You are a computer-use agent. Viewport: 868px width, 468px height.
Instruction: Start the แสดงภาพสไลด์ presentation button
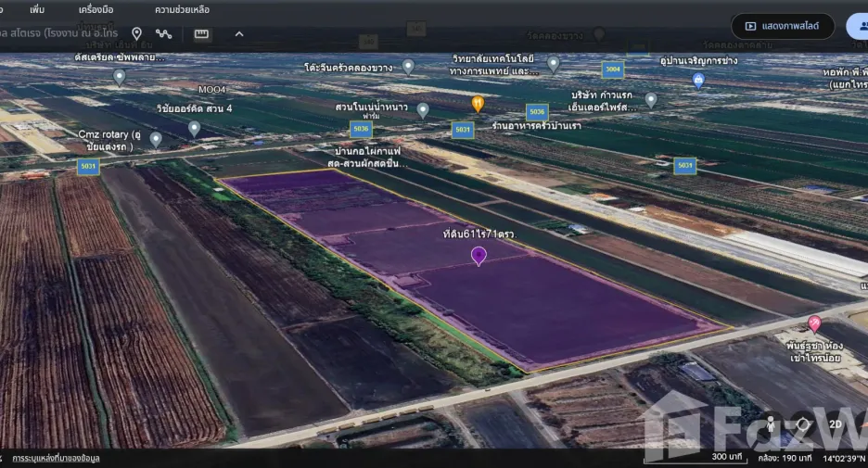click(x=783, y=26)
